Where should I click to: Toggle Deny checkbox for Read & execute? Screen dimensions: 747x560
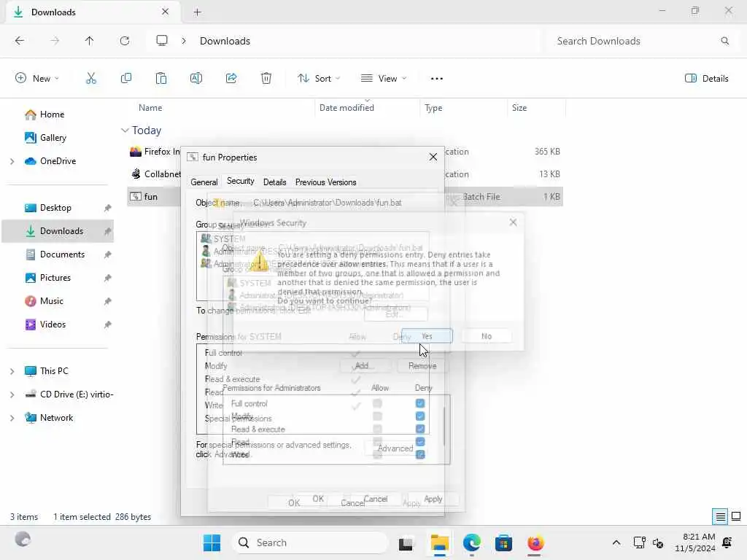tap(420, 429)
